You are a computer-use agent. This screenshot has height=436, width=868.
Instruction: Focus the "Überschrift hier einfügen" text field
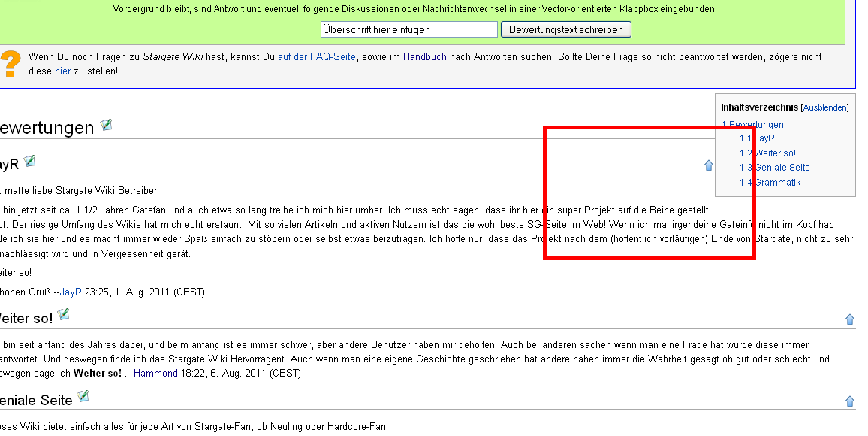409,29
